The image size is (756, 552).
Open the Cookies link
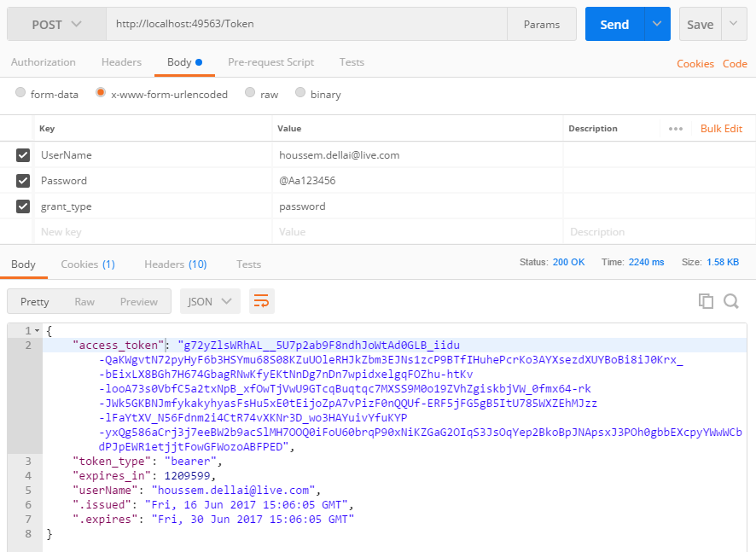point(695,64)
